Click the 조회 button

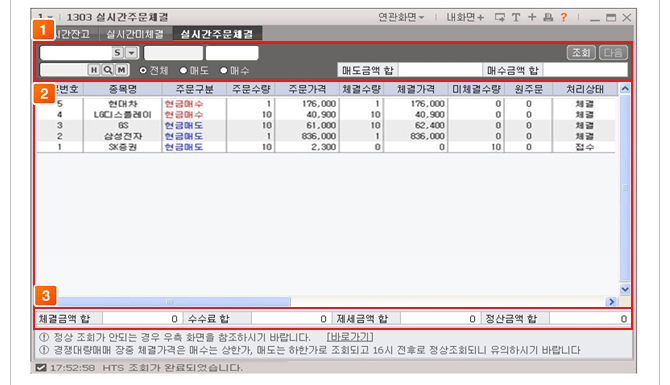(581, 53)
